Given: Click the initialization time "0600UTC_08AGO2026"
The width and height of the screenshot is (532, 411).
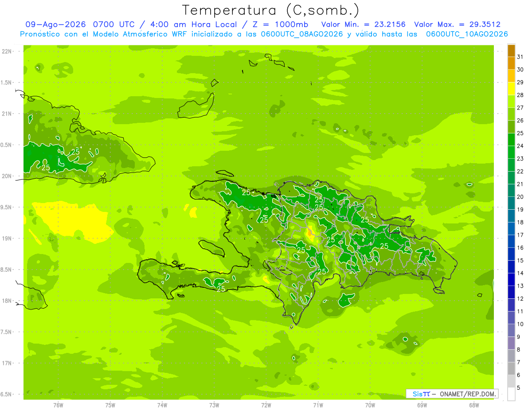Looking at the screenshot, I should click(302, 34).
